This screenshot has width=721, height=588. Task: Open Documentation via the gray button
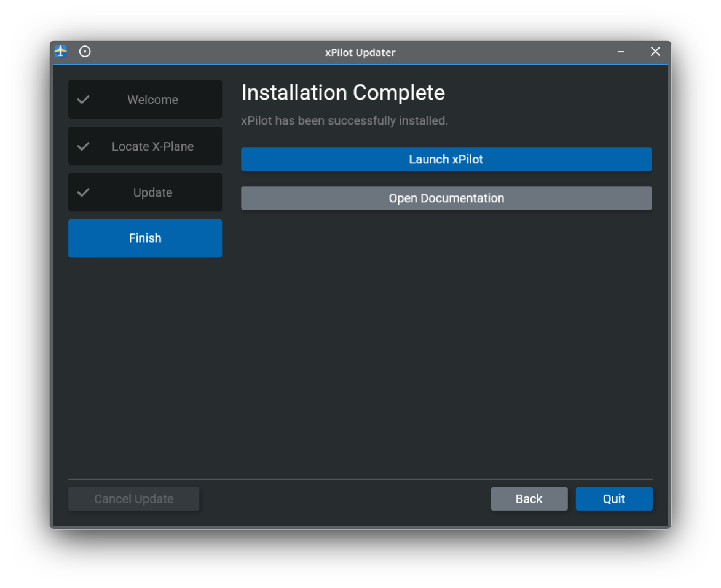pos(446,198)
